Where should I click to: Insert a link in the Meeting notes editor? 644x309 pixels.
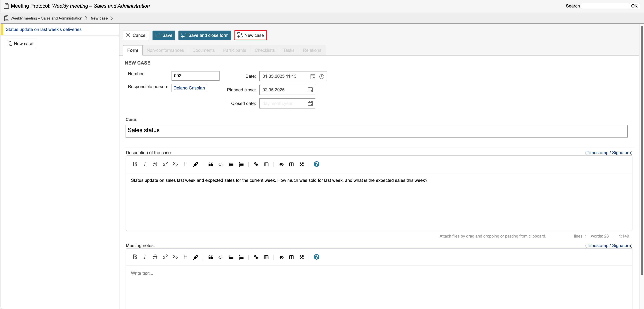point(256,257)
